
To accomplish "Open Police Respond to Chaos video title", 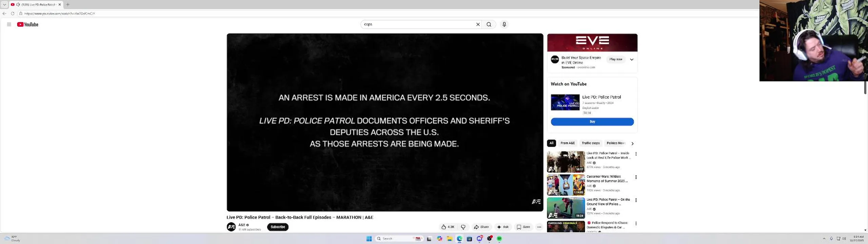I will 607,225.
